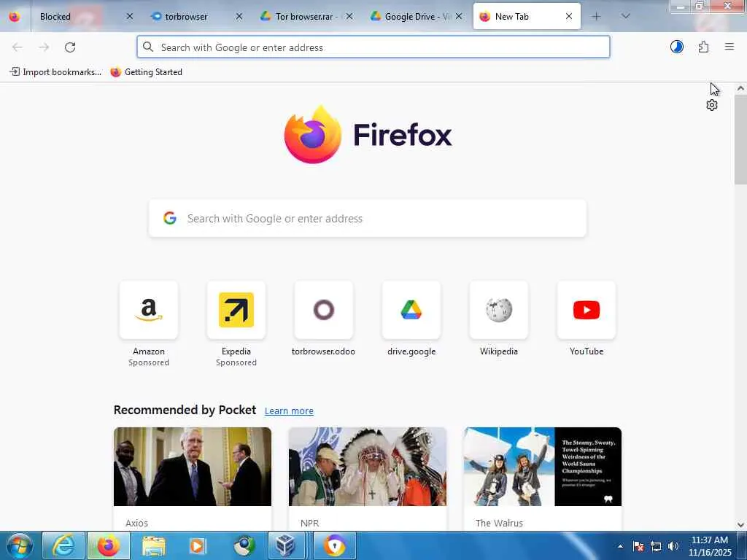Open the media player taskbar icon

198,545
